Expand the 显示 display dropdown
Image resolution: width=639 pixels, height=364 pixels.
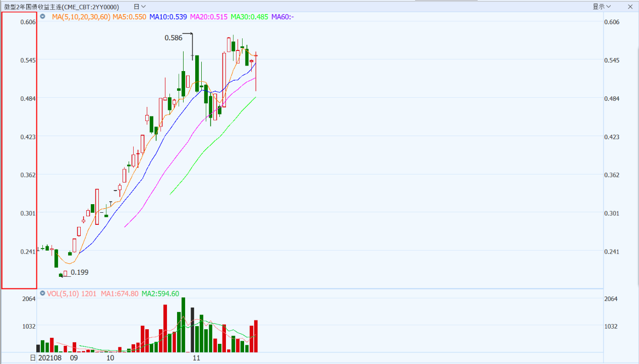(602, 7)
